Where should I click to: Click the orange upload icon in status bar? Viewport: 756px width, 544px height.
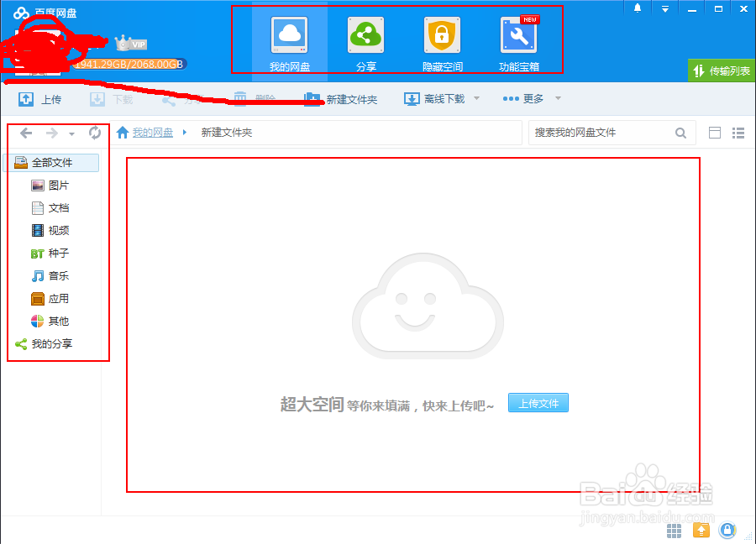[x=701, y=531]
